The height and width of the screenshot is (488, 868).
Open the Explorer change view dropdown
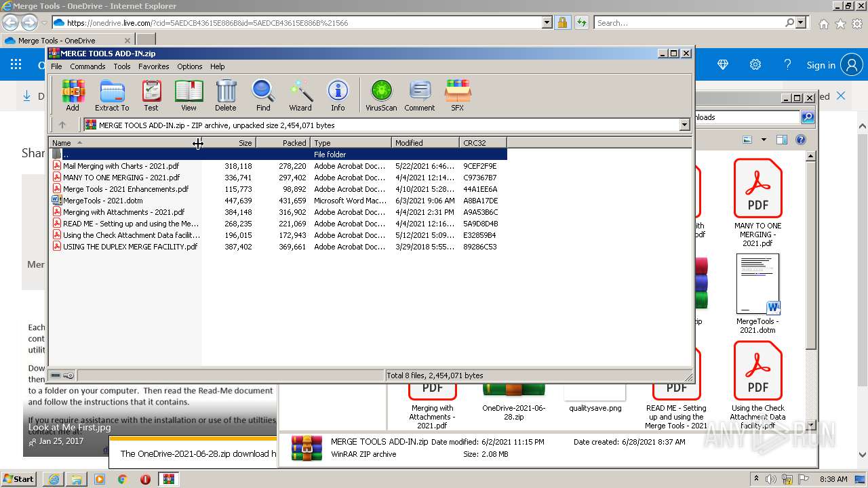(764, 140)
